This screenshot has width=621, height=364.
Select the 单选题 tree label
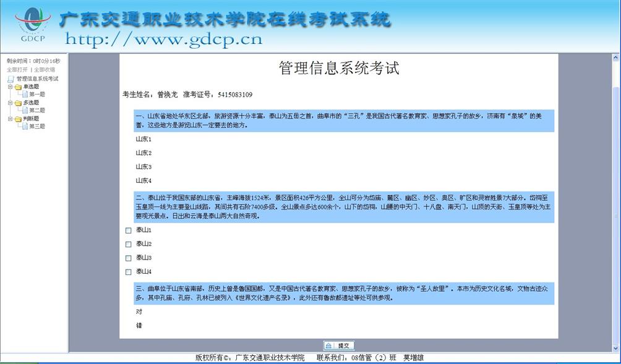pos(32,87)
